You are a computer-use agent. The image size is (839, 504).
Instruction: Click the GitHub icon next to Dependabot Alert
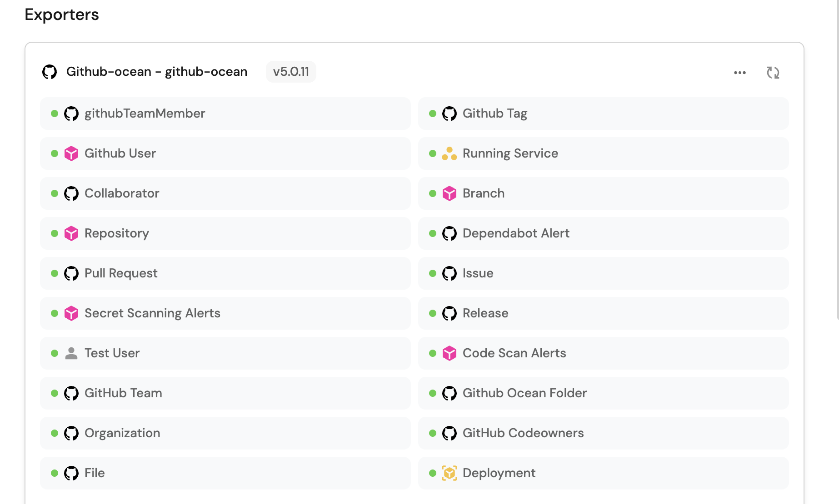coord(449,233)
